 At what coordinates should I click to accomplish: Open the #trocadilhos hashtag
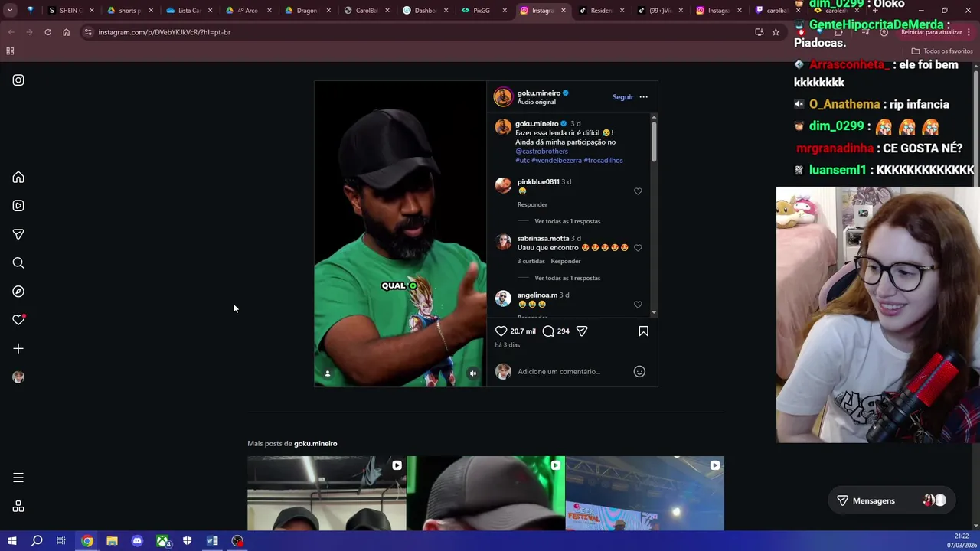pyautogui.click(x=603, y=161)
